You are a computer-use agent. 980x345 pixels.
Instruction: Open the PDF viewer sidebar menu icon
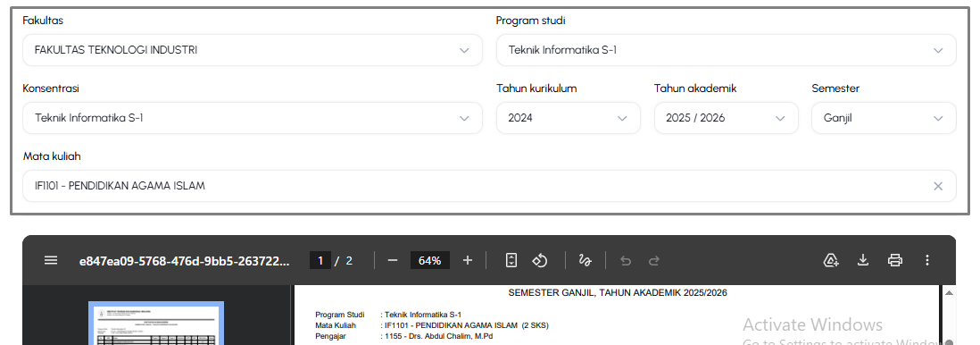pos(51,260)
